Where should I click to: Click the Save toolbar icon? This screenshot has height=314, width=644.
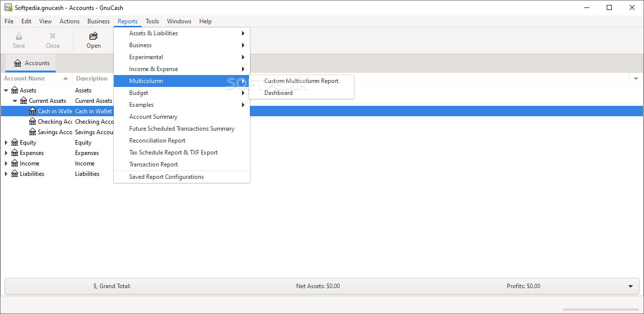19,36
